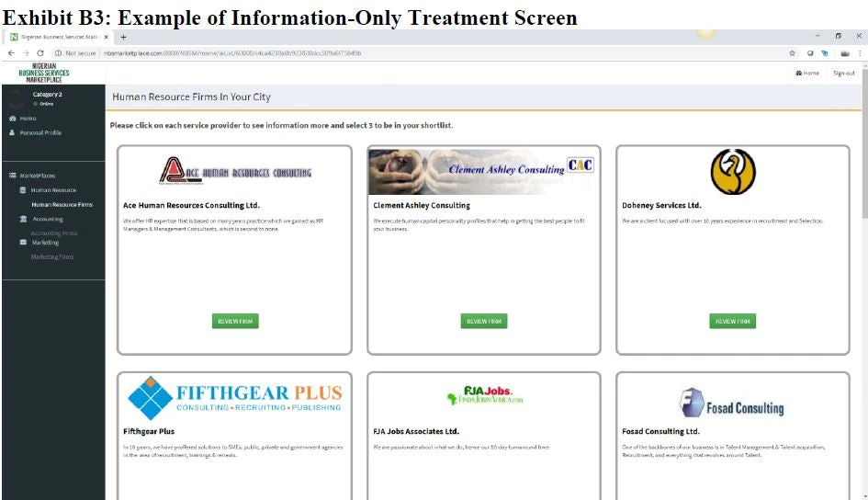The image size is (868, 500).
Task: Bookmark this page with the star icon
Action: (x=793, y=53)
